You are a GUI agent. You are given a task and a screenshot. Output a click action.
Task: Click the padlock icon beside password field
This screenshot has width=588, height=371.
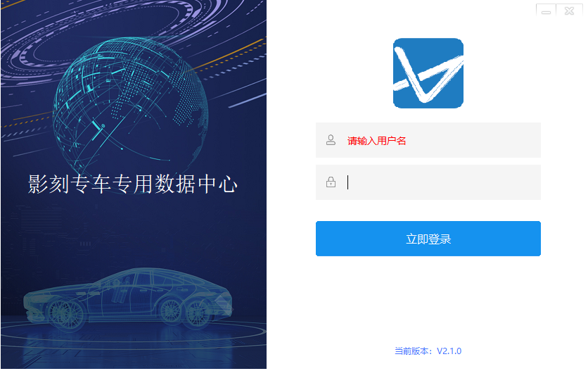pos(331,182)
